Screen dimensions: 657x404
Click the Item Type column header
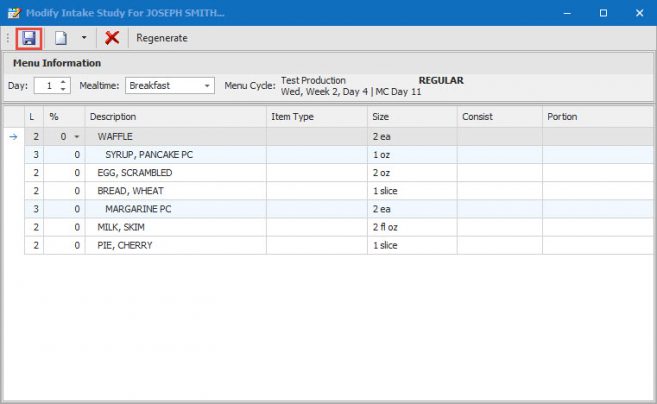tap(317, 117)
